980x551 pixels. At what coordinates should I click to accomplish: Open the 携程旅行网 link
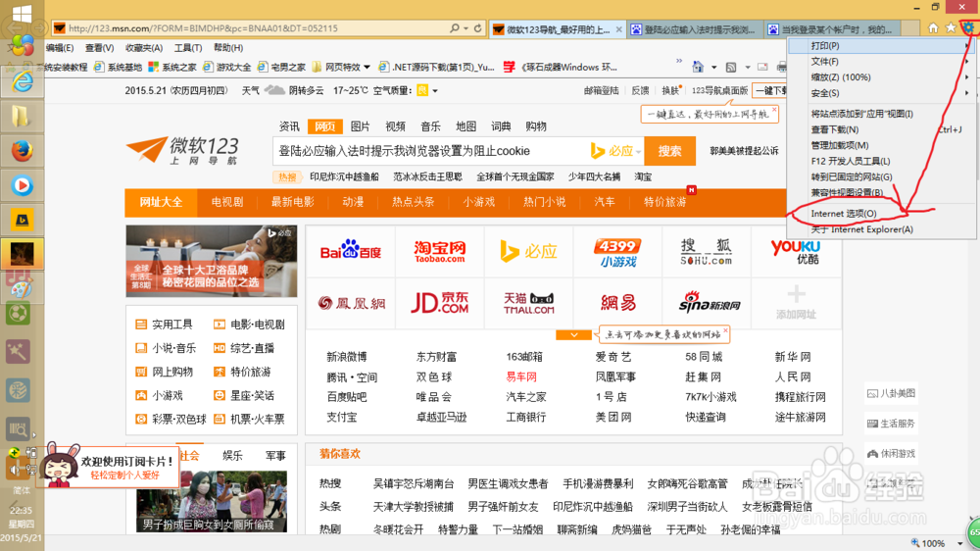pyautogui.click(x=800, y=396)
